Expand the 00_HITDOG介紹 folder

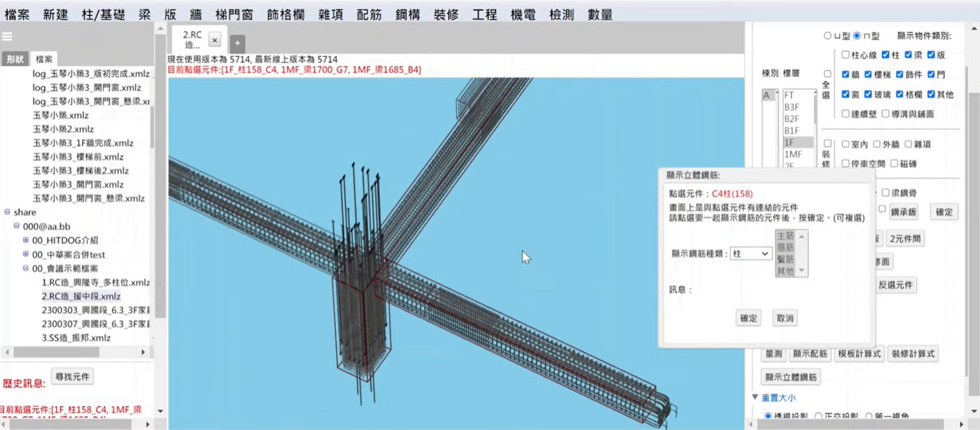(26, 240)
